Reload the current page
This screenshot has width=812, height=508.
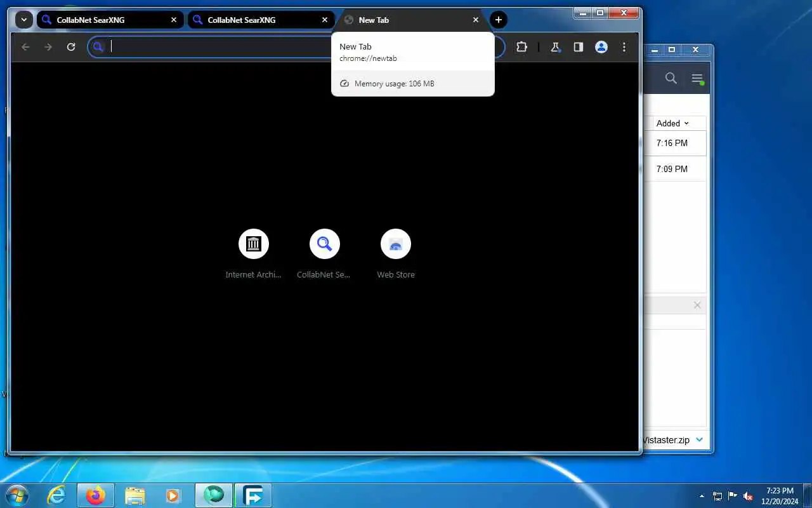[x=71, y=47]
